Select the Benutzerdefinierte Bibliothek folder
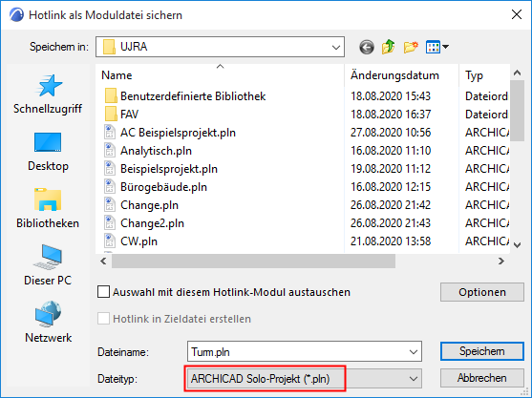 [185, 96]
